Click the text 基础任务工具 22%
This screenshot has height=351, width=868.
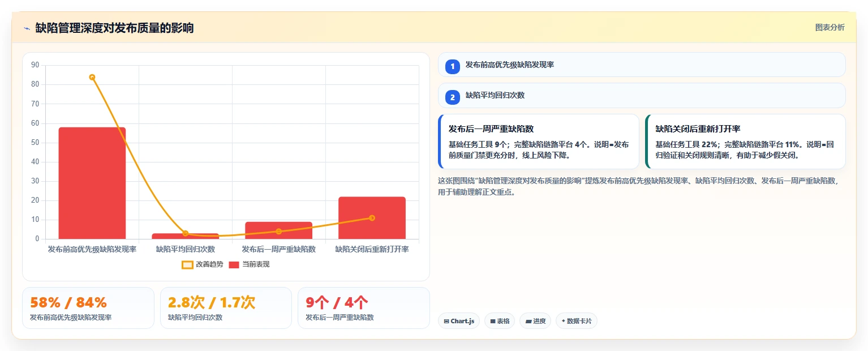click(x=686, y=144)
